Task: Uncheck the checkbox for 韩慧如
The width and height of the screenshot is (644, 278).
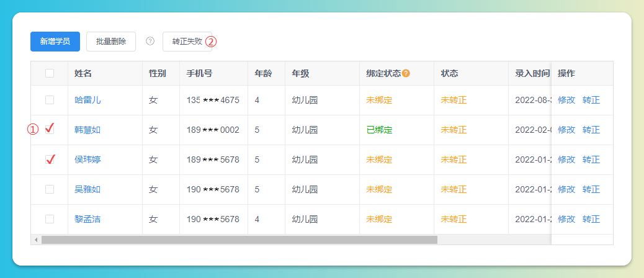Action: (49, 130)
